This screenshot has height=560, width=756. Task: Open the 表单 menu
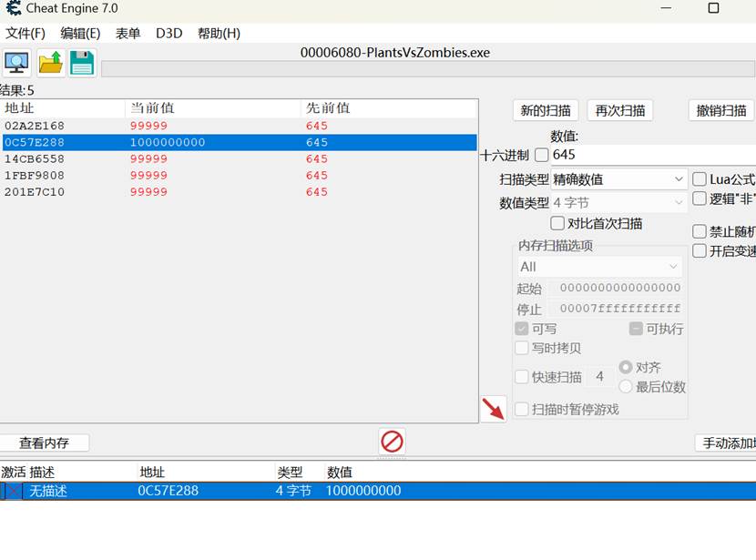click(x=128, y=34)
